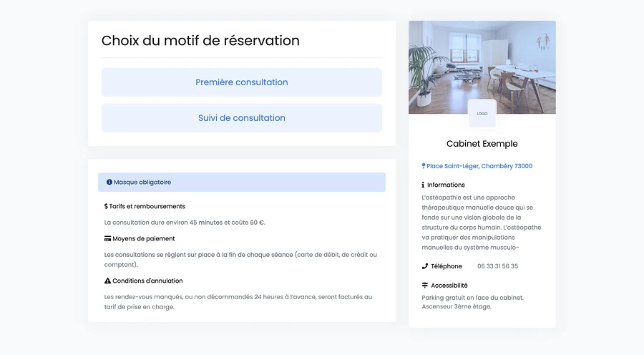Click the ostéopathie description paragraph
The width and height of the screenshot is (644, 355).
tap(482, 223)
